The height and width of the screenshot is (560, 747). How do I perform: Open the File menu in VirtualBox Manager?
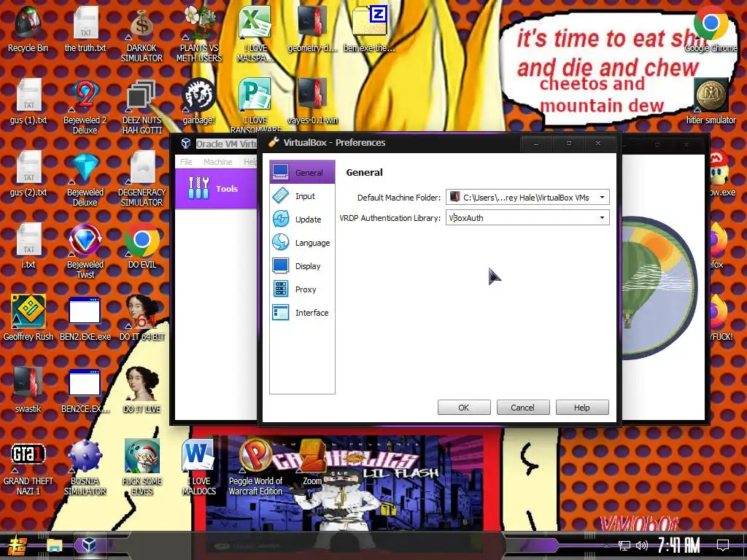[186, 162]
